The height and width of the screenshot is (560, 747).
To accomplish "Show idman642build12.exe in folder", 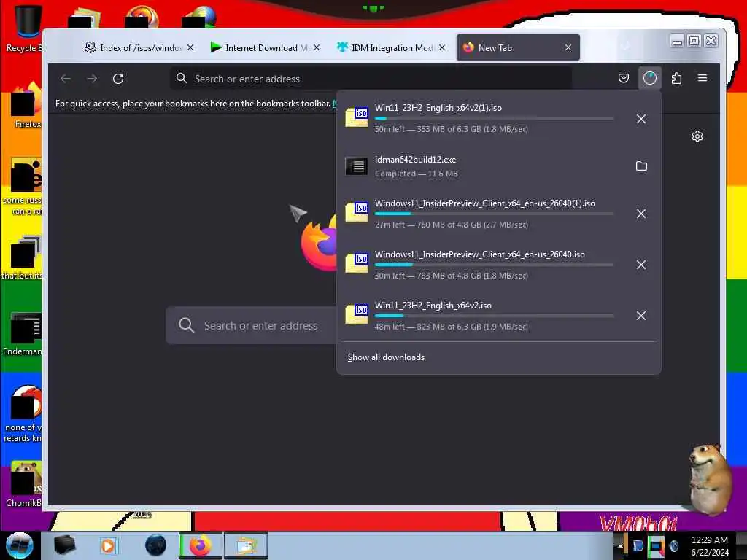I will 641,166.
